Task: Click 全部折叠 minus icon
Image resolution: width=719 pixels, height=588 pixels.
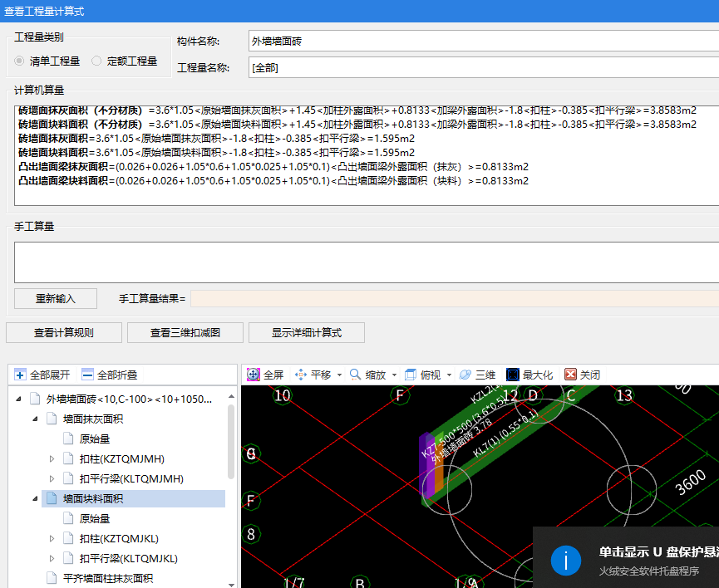Action: tap(87, 375)
